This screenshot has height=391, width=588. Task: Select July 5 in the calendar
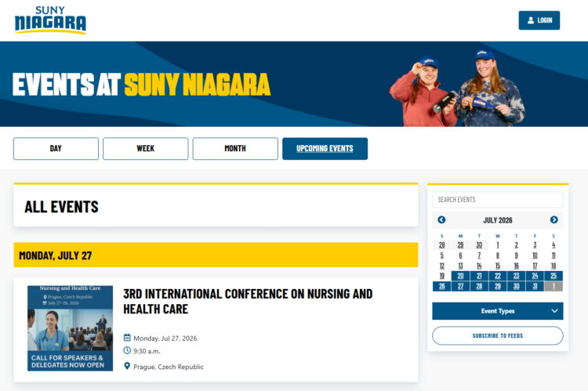click(441, 255)
